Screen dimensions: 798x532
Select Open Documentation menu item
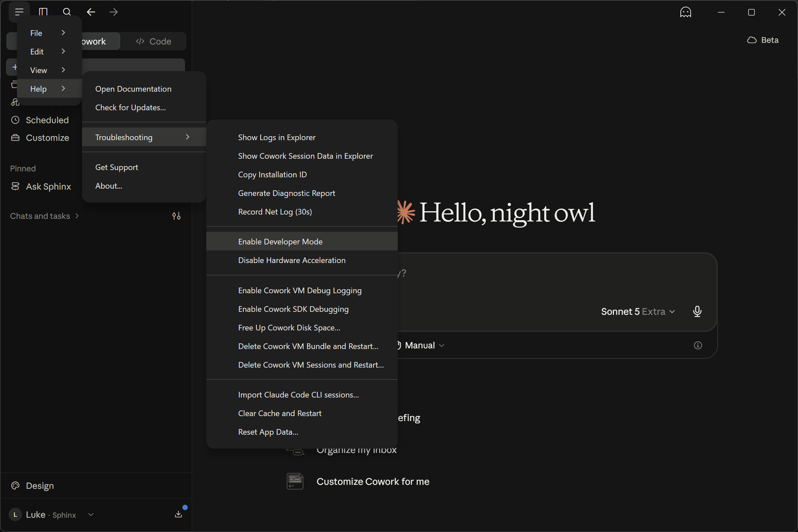144,89
